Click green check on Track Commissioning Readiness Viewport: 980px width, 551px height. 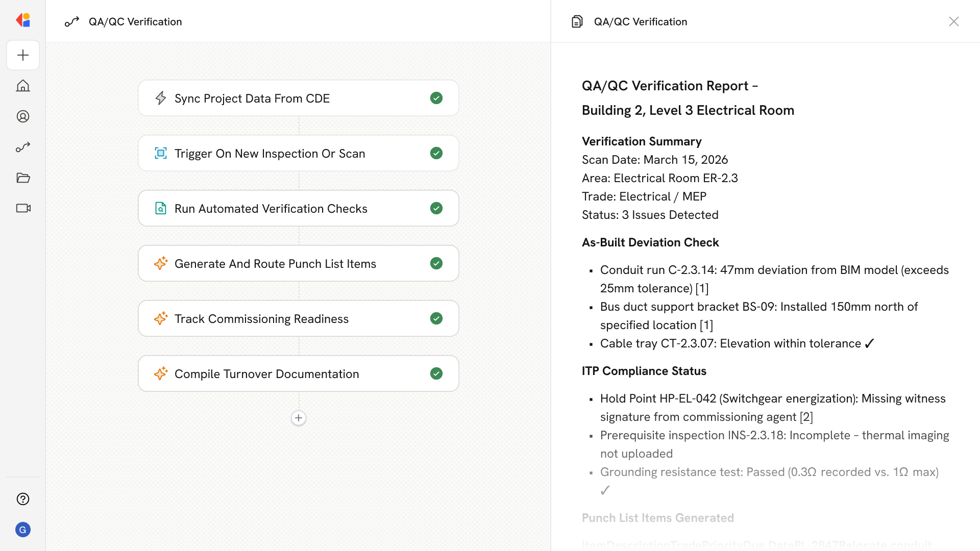tap(436, 318)
